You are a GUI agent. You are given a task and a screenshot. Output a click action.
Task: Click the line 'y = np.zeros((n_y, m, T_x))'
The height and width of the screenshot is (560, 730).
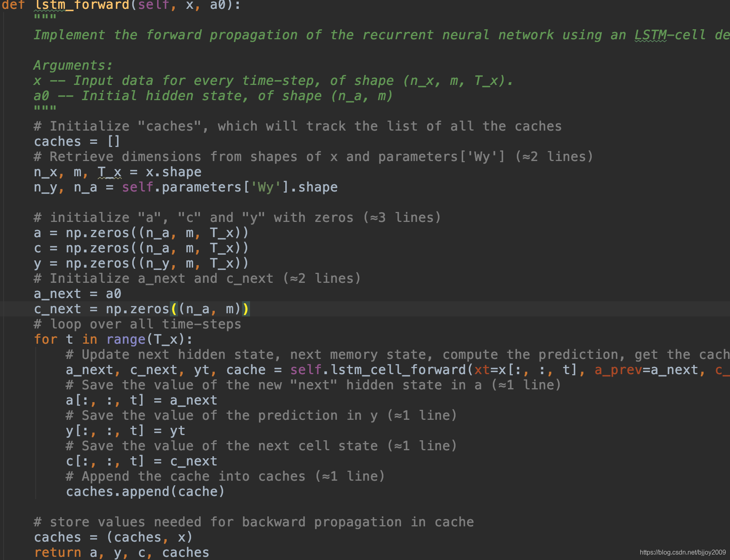click(x=141, y=263)
